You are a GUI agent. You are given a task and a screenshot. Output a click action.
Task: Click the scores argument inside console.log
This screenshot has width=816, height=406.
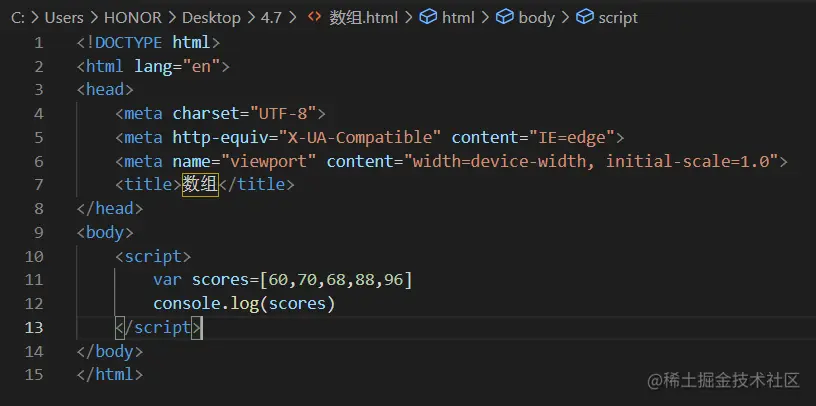[297, 303]
